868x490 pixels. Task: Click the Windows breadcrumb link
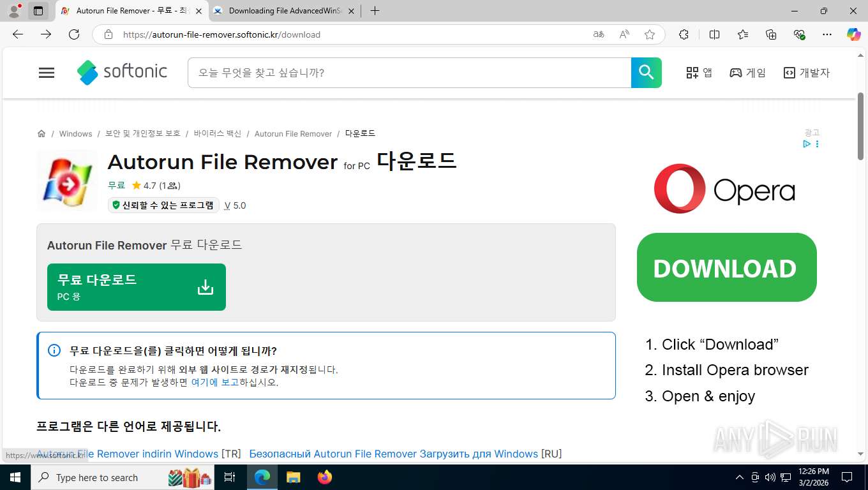[x=75, y=133]
